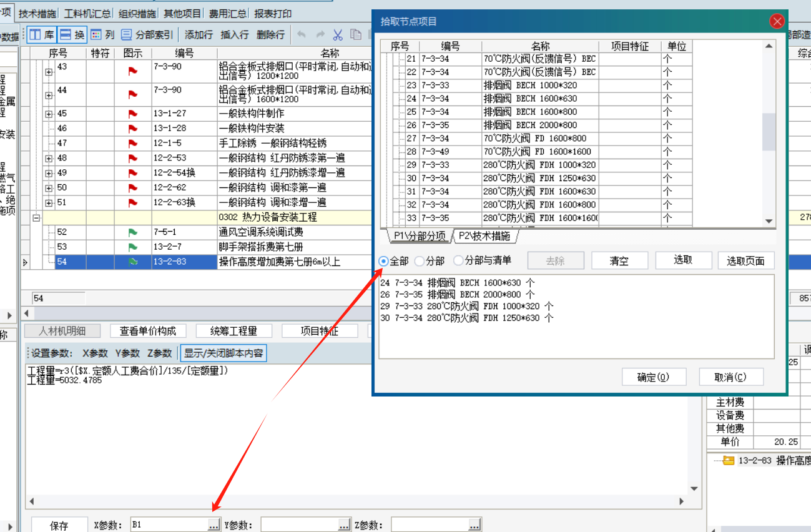Click the 换 swap toolbar button

point(72,34)
